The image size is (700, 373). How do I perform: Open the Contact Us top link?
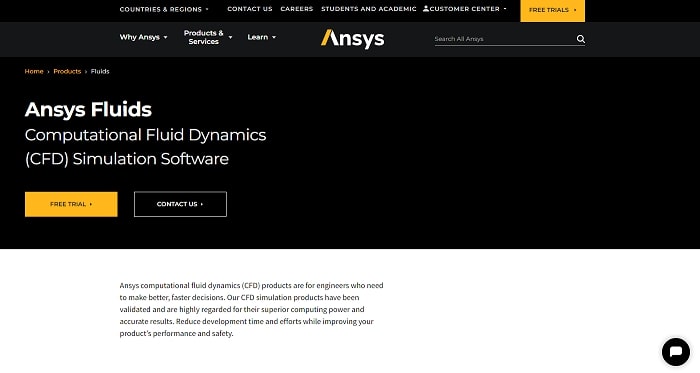(250, 9)
